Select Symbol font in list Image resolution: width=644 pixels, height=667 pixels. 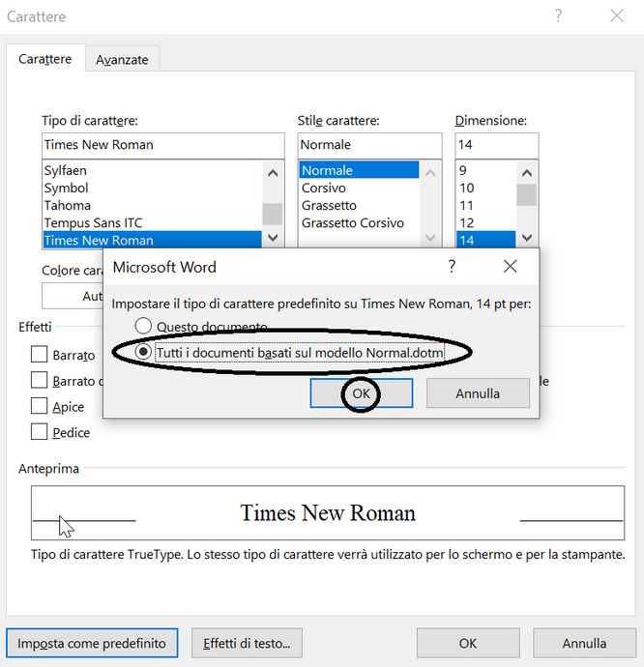[x=153, y=188]
